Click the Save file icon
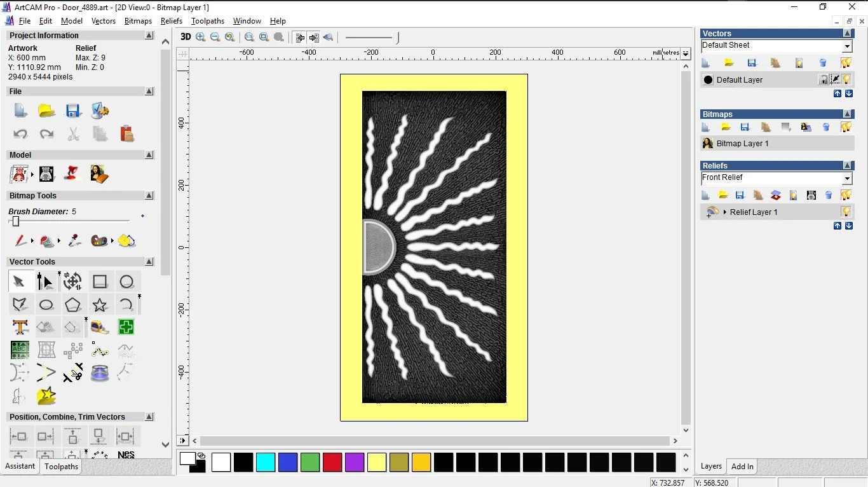Screen dimensions: 868x487 click(x=73, y=111)
